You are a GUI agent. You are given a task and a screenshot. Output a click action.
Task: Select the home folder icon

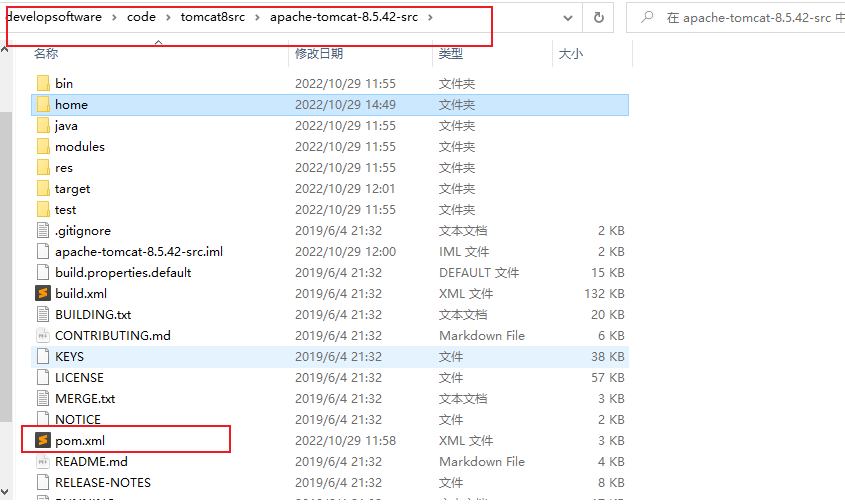(43, 105)
